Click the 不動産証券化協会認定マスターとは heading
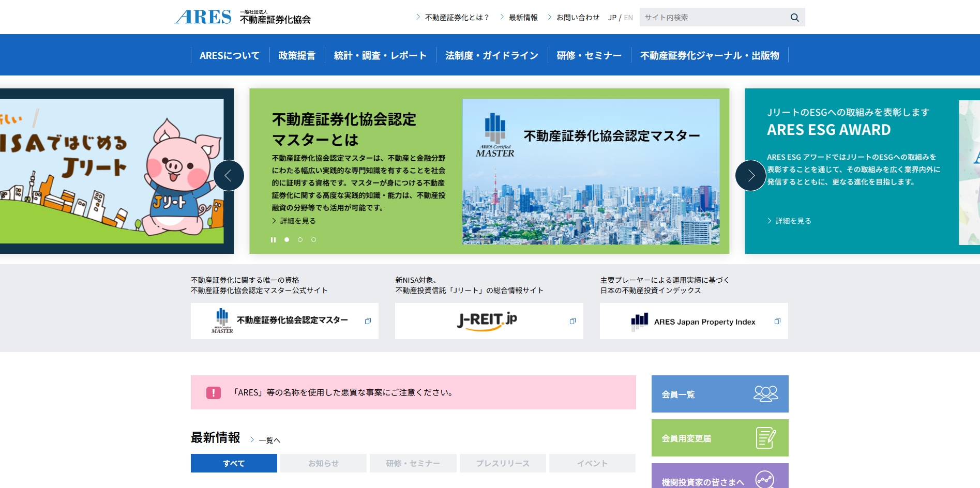 point(344,129)
